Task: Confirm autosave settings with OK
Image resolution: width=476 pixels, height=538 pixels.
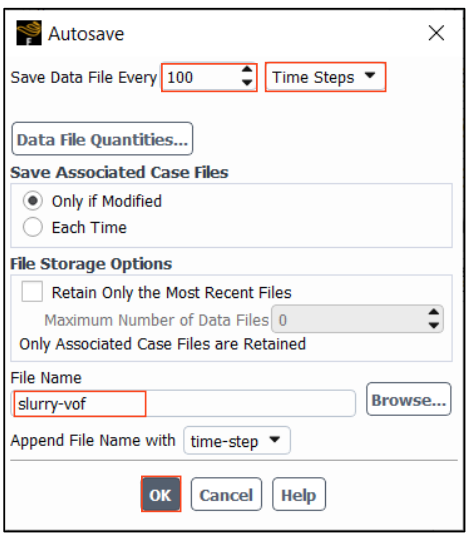Action: [x=161, y=494]
